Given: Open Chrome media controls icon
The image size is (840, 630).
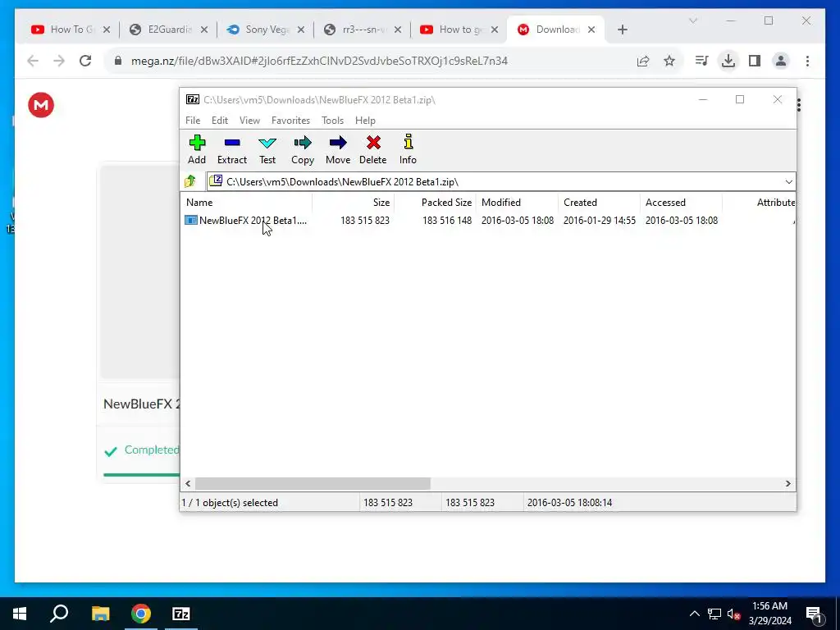Looking at the screenshot, I should tap(701, 61).
